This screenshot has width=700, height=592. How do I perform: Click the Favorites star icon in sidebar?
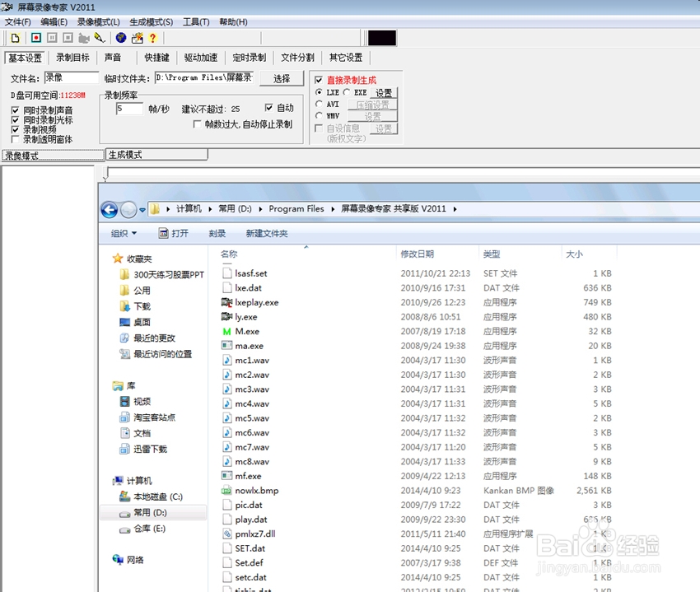point(118,259)
